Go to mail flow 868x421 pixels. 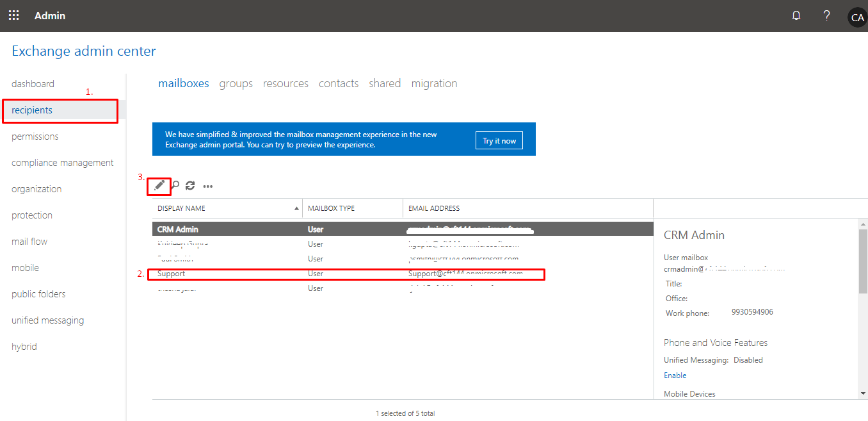coord(29,242)
